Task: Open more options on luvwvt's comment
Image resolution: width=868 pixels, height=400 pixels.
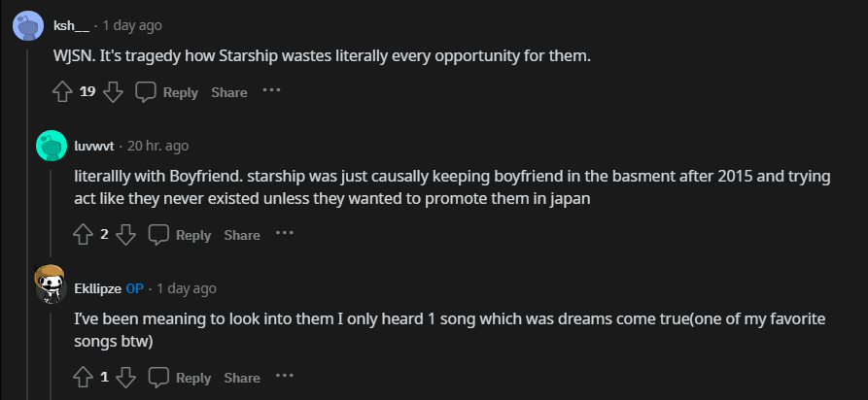Action: [x=284, y=234]
